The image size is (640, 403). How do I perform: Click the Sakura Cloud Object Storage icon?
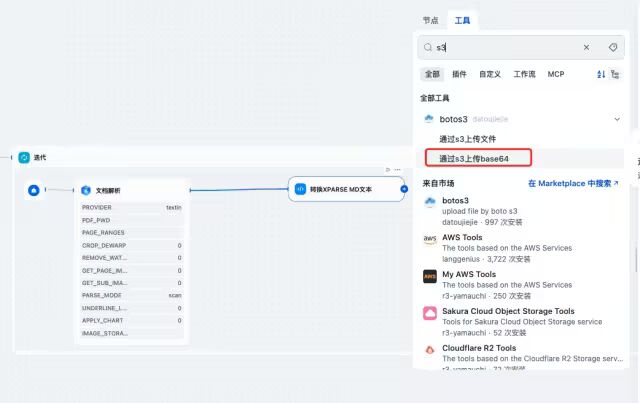click(429, 313)
